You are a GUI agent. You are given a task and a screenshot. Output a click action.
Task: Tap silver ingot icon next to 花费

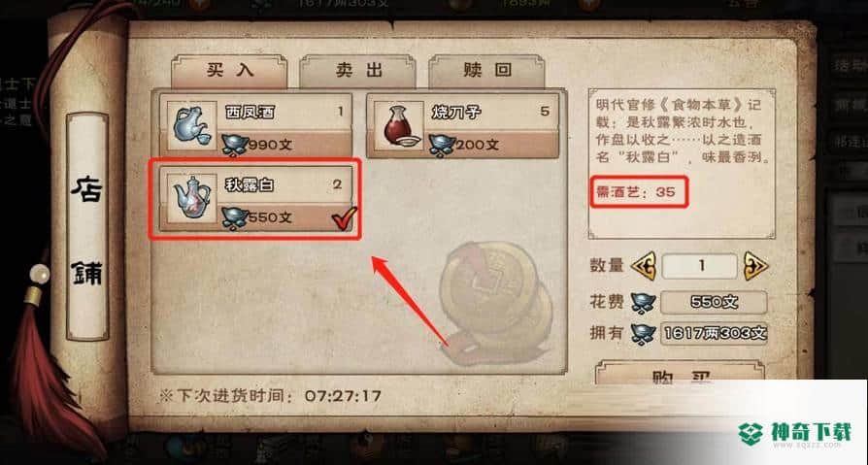coord(644,302)
